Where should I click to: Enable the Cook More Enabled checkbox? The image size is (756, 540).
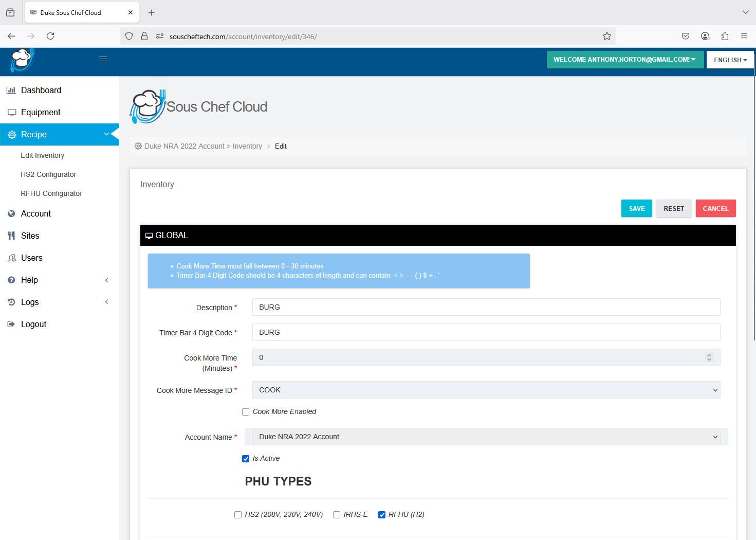click(246, 412)
